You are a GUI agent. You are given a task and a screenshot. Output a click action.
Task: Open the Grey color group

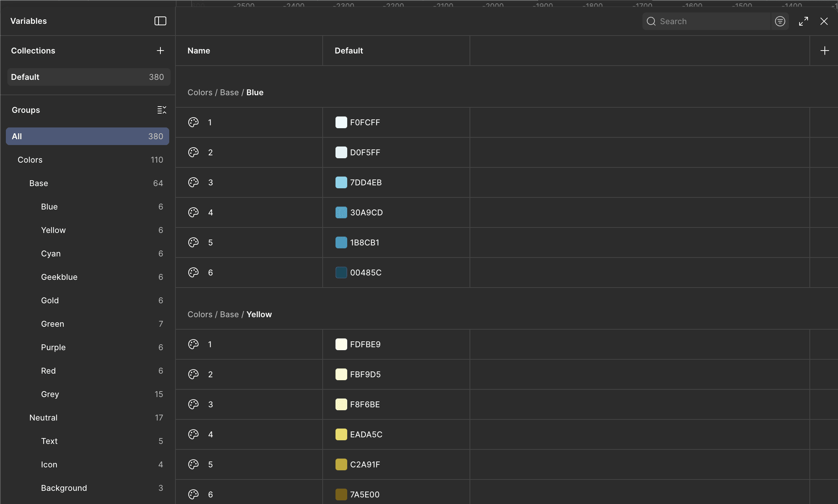click(50, 394)
